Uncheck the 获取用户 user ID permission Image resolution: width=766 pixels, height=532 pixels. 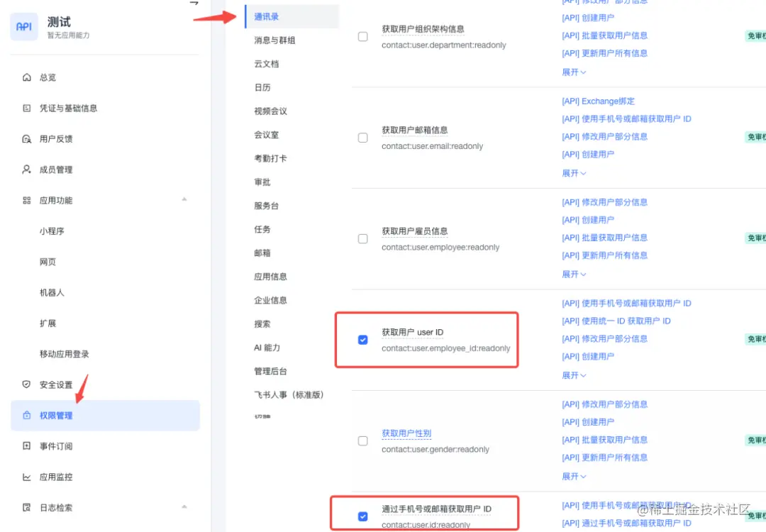click(x=363, y=340)
